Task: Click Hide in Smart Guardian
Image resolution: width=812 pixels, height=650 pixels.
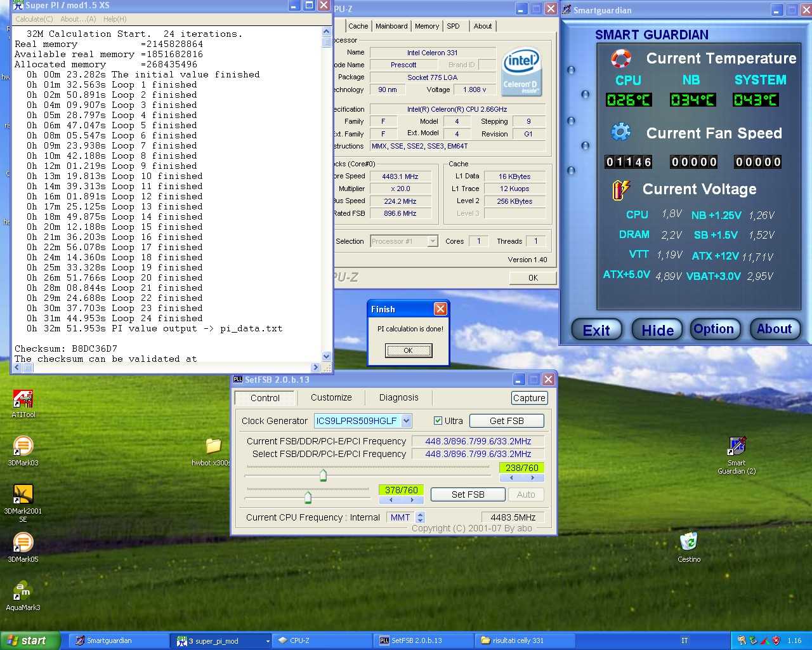Action: pos(657,330)
